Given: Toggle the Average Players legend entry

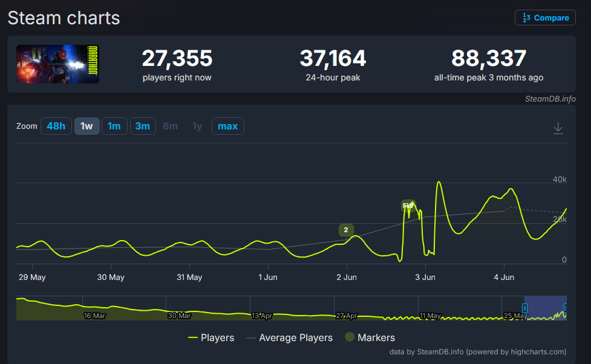Looking at the screenshot, I should [x=290, y=337].
